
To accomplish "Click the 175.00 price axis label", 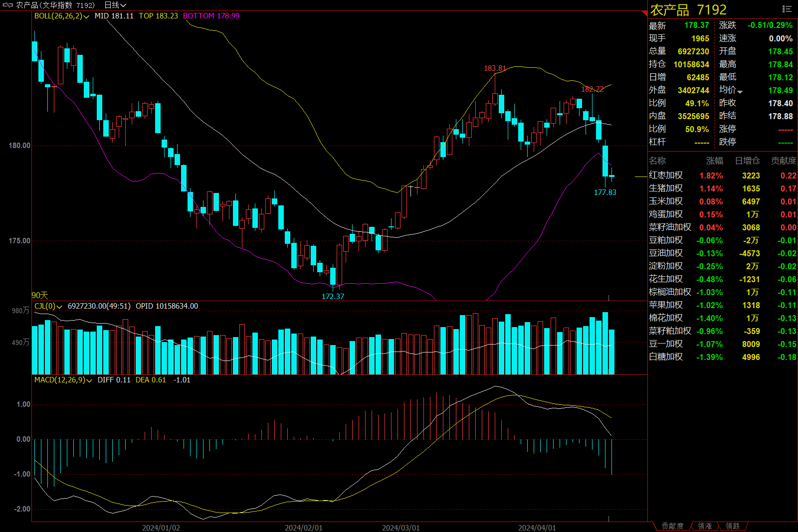I will tap(19, 241).
